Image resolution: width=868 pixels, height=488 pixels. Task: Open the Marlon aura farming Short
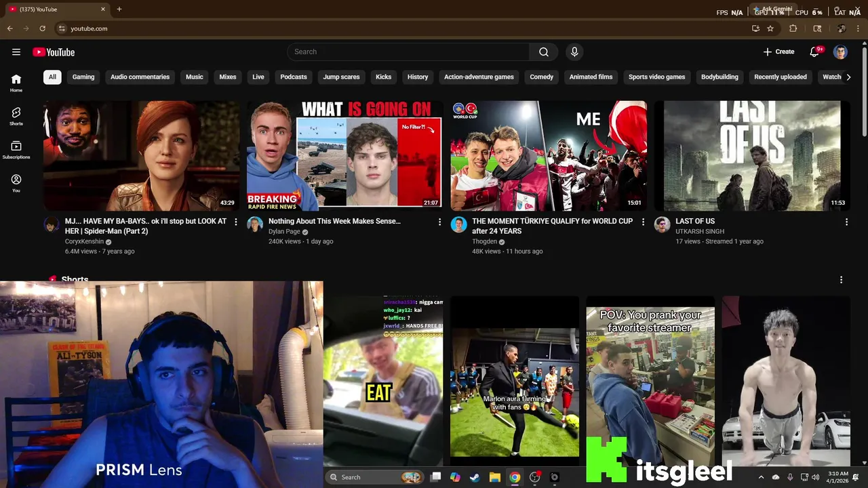click(x=515, y=382)
